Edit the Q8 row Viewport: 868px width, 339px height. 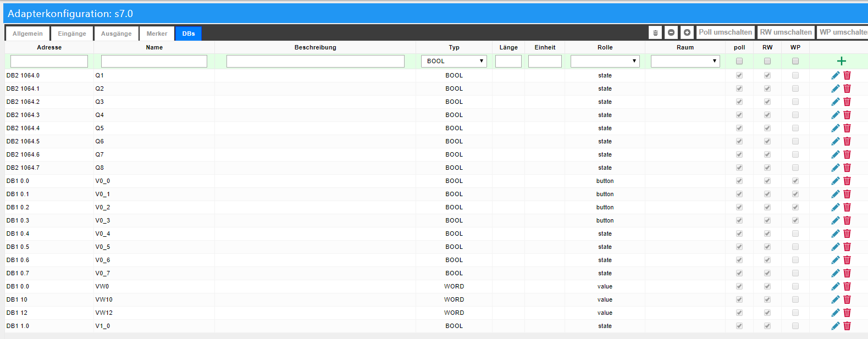[836, 168]
